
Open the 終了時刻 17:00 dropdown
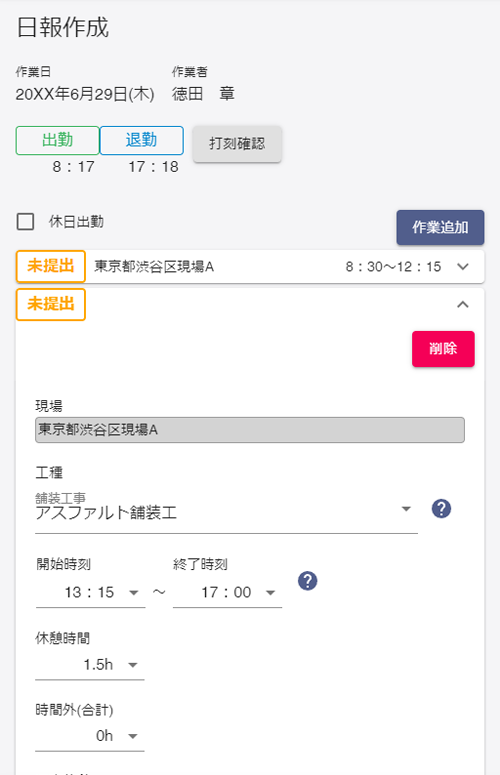pos(227,592)
